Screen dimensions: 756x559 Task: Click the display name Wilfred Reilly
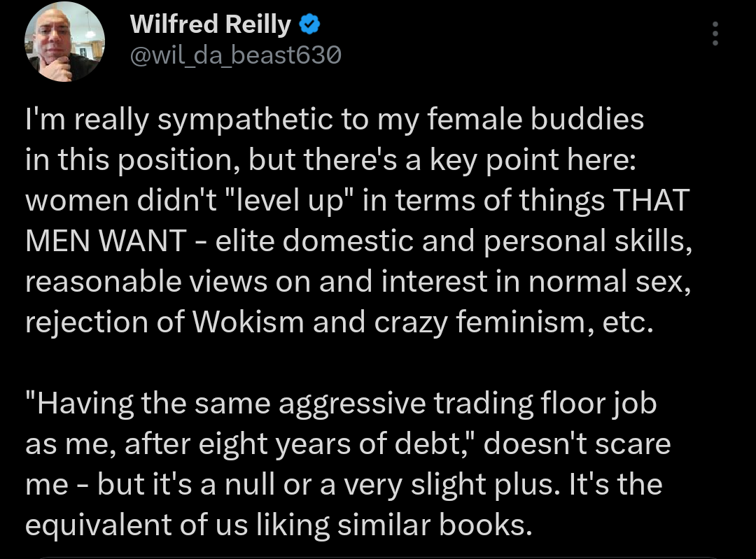pos(210,26)
